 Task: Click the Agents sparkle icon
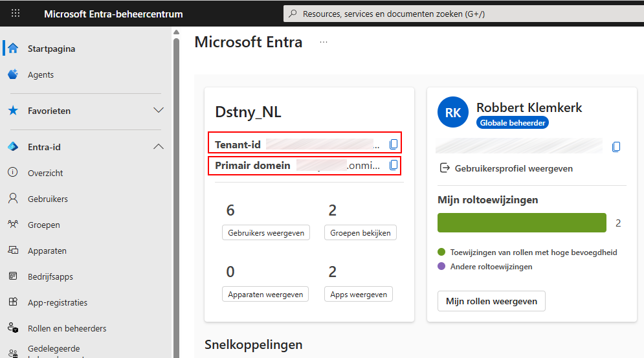click(x=13, y=74)
